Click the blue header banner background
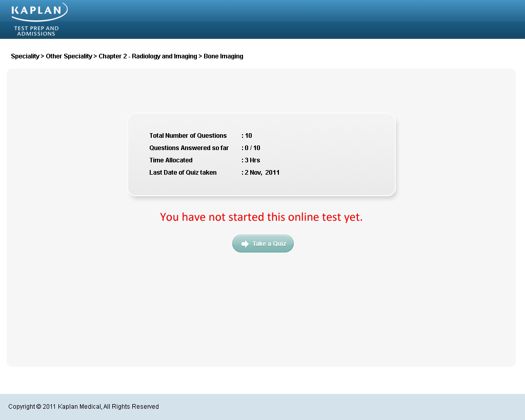 pyautogui.click(x=308, y=19)
